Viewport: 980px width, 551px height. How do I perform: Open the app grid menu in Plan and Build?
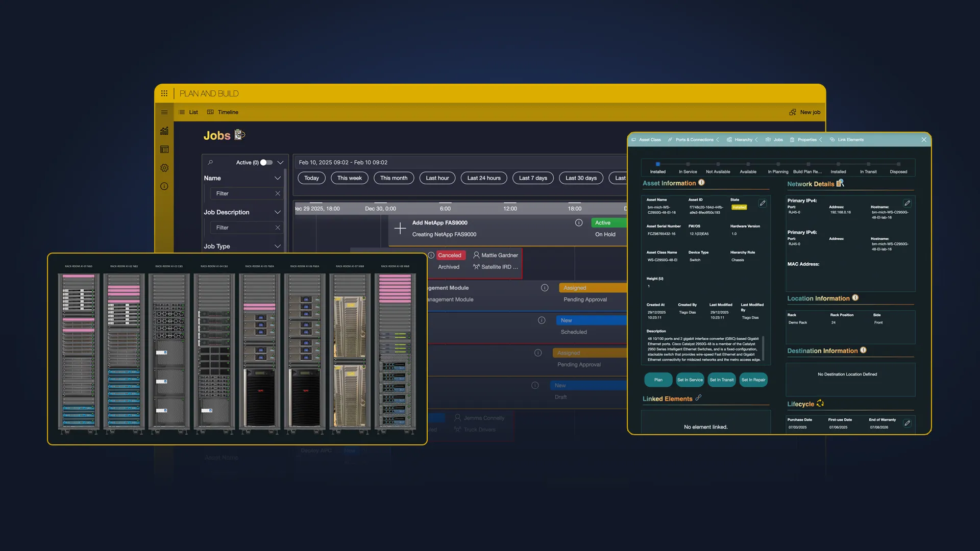pyautogui.click(x=164, y=93)
